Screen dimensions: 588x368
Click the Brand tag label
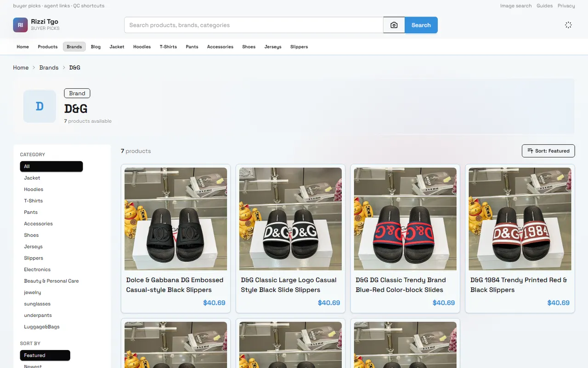[77, 93]
